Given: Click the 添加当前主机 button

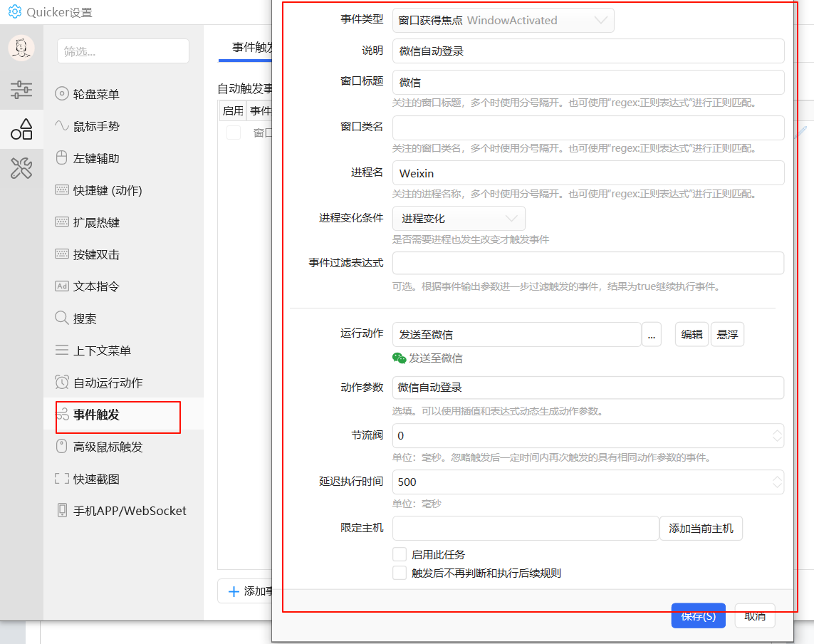Looking at the screenshot, I should (701, 528).
